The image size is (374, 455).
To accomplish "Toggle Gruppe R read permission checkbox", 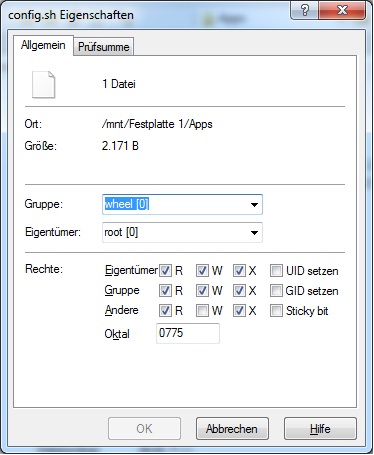I will pyautogui.click(x=165, y=291).
